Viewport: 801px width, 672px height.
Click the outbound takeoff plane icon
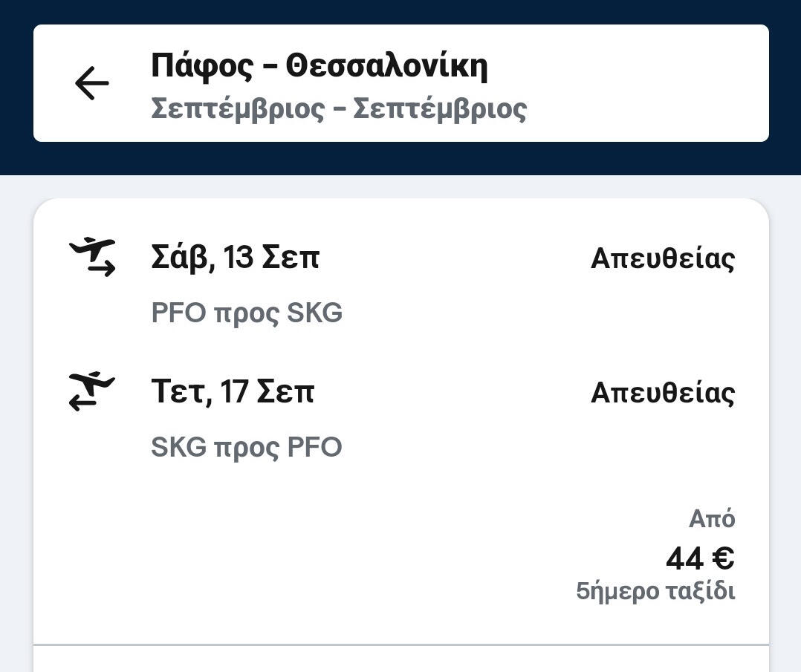[93, 257]
